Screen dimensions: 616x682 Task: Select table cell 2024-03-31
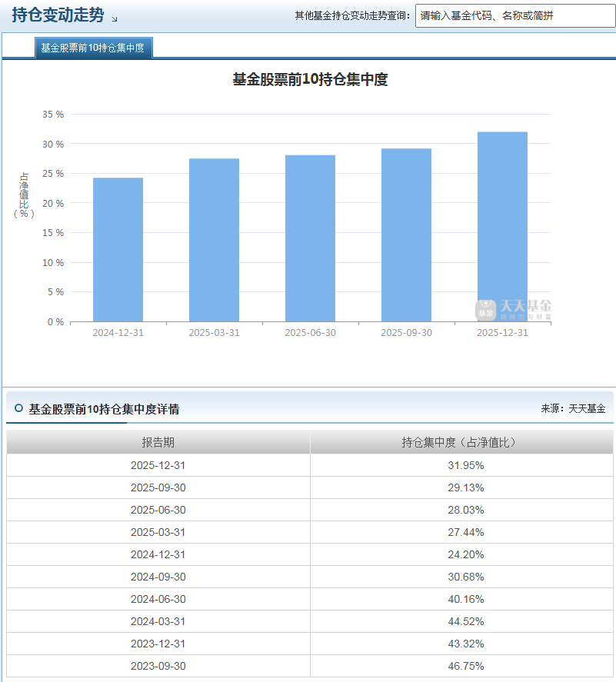pos(158,621)
